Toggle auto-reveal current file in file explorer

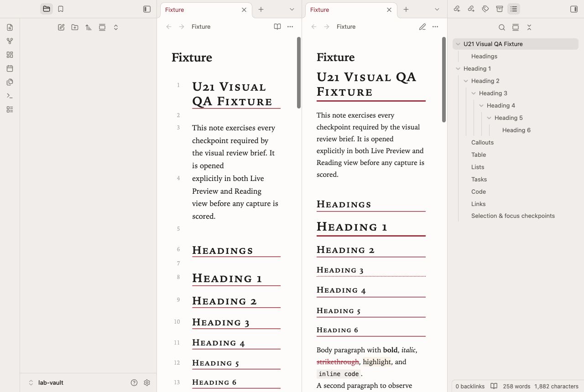click(x=102, y=27)
